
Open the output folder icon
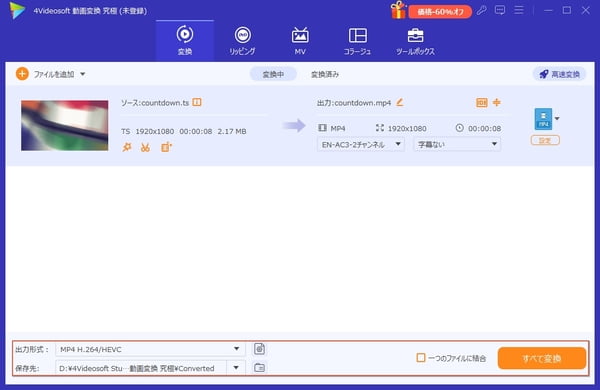(259, 368)
